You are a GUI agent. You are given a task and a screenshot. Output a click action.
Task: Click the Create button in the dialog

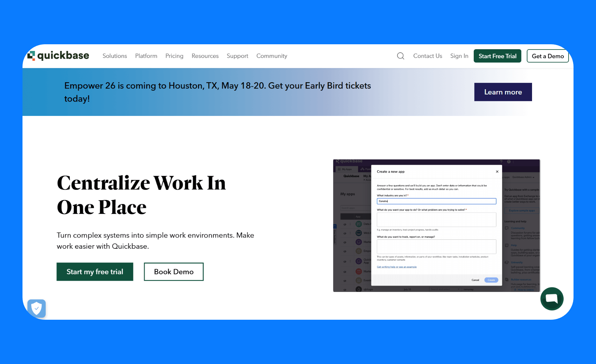[491, 280]
